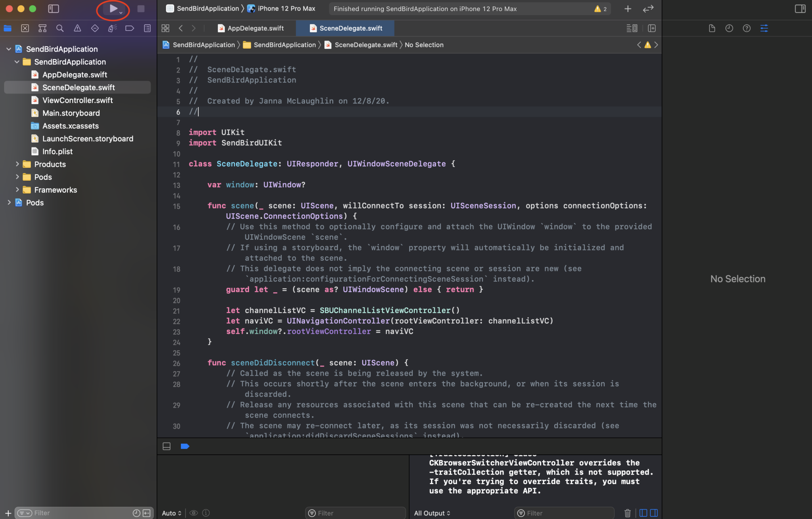Click the console output Filter field
Screen dimensions: 812x519
click(564, 513)
